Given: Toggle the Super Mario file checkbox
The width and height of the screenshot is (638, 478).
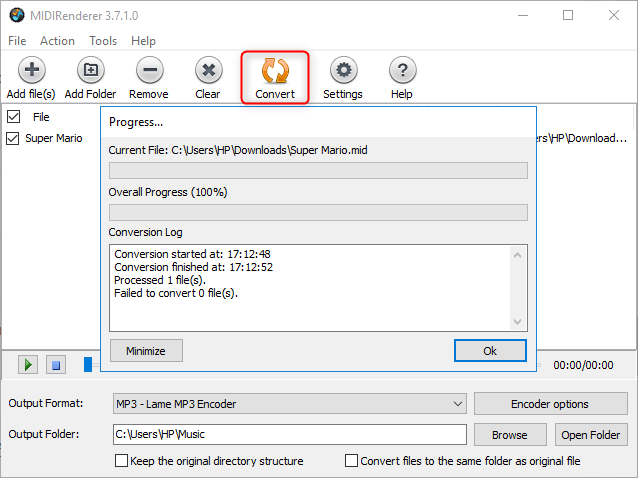Looking at the screenshot, I should 13,138.
